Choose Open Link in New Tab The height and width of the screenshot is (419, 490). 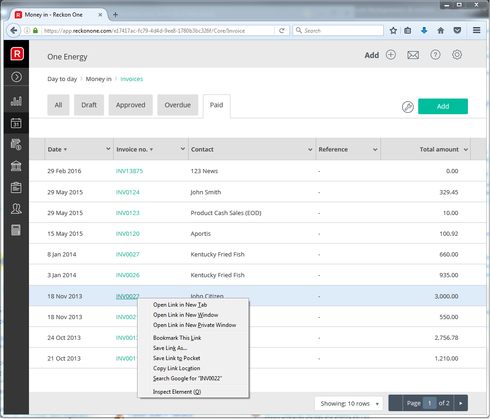point(193,305)
